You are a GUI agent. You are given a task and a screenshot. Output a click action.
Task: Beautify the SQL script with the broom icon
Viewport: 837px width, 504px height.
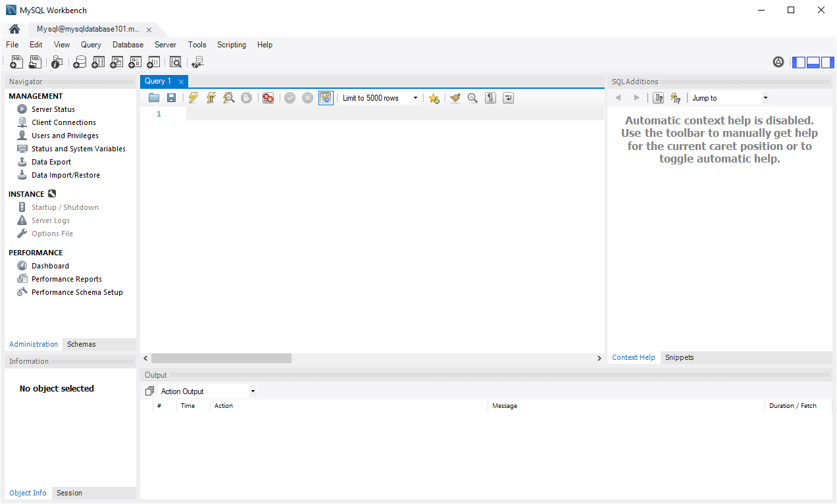[455, 97]
